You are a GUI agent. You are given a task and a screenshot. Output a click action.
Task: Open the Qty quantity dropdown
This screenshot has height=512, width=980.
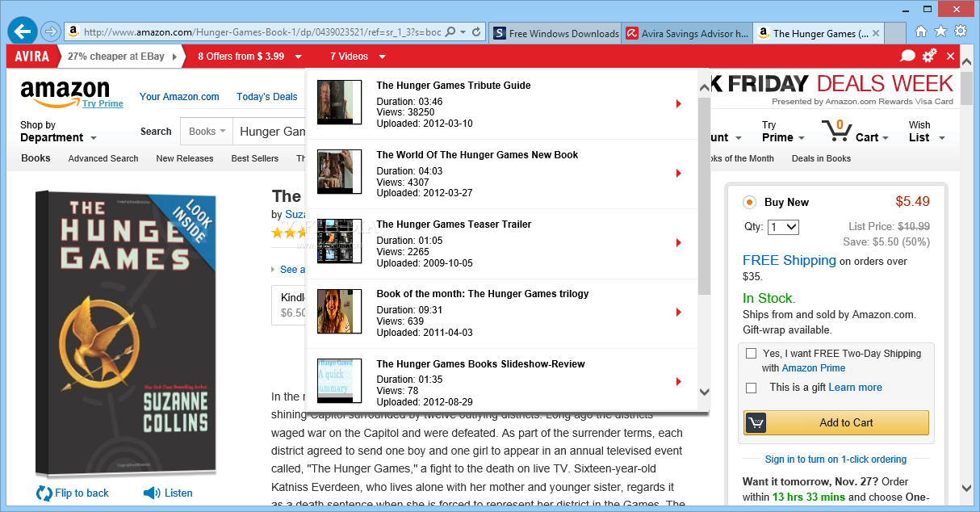pyautogui.click(x=783, y=227)
